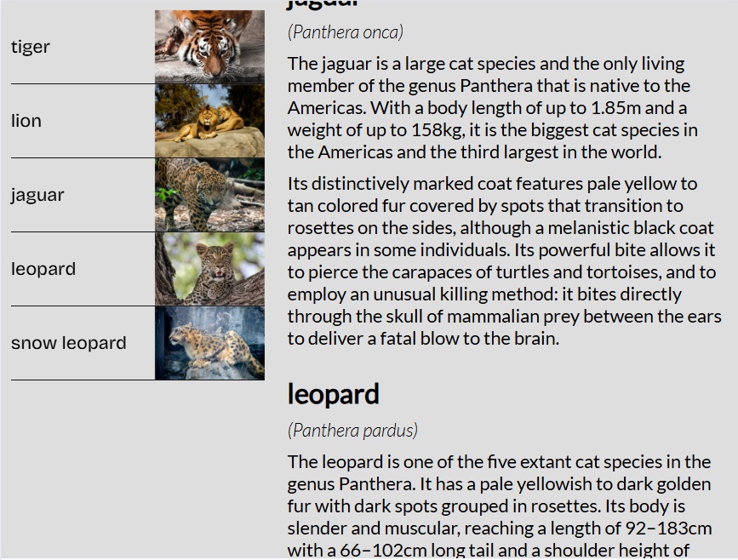Click the Panthera onca scientific name
Screen dimensions: 738x560
(346, 32)
